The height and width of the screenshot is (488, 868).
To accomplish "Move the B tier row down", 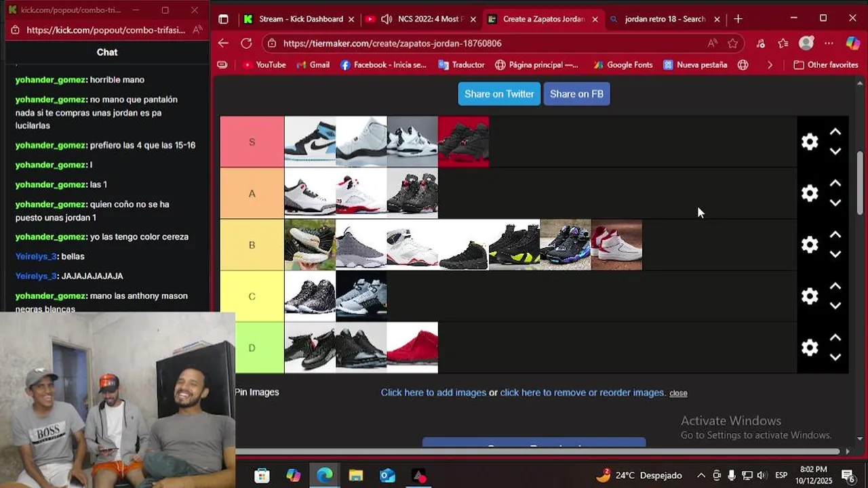I will click(x=835, y=254).
